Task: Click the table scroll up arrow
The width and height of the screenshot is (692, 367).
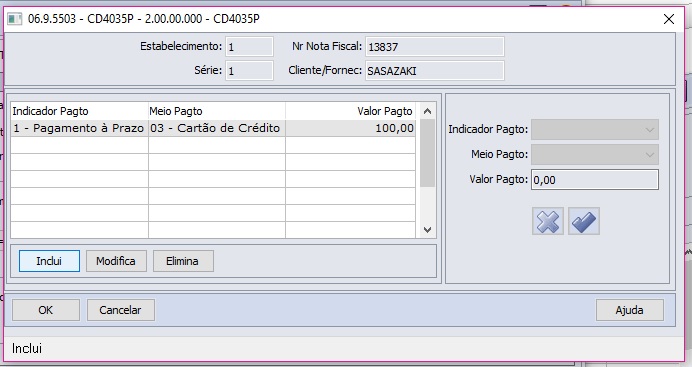Action: click(427, 111)
